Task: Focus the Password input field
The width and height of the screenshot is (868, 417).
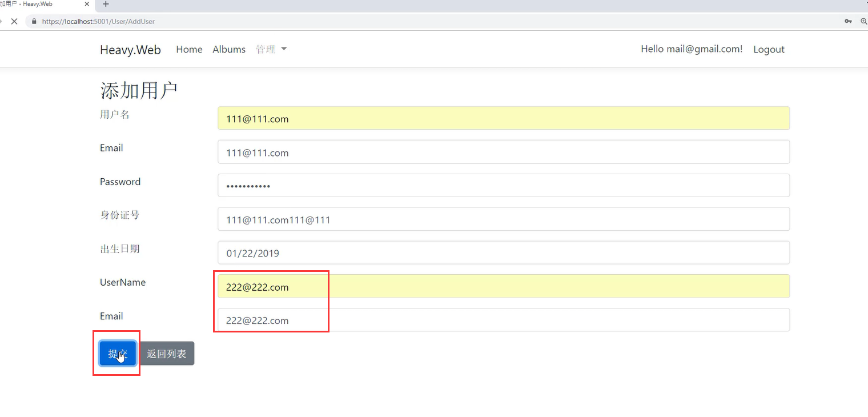Action: (504, 186)
